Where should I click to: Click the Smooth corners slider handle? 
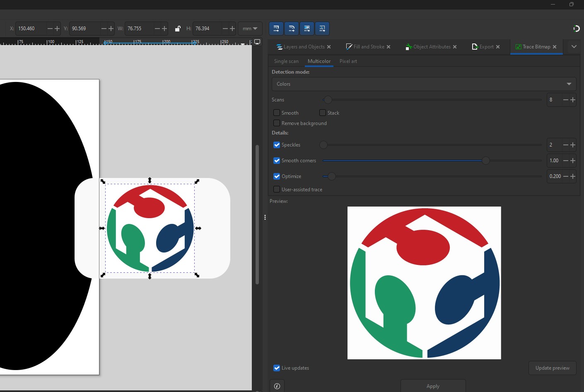click(486, 161)
